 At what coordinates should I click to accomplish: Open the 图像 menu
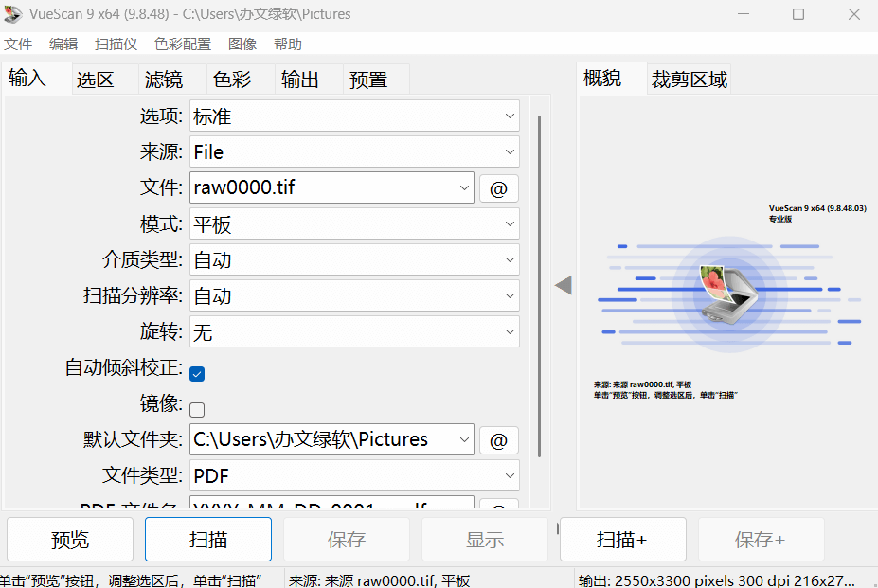coord(242,44)
